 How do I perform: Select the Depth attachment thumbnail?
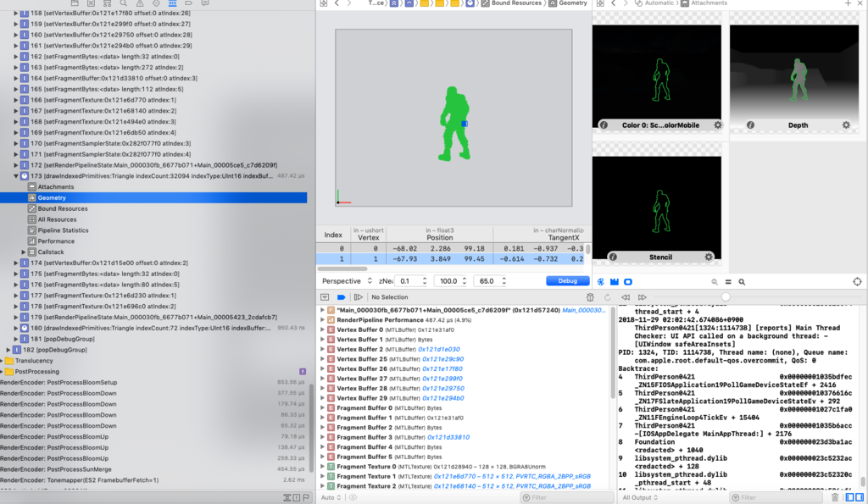793,72
